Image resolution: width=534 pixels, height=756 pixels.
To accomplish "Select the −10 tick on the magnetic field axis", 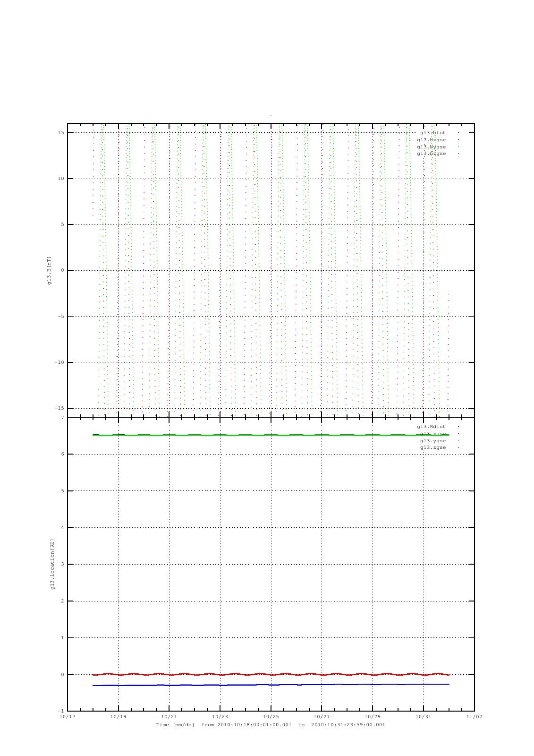I will 59,362.
